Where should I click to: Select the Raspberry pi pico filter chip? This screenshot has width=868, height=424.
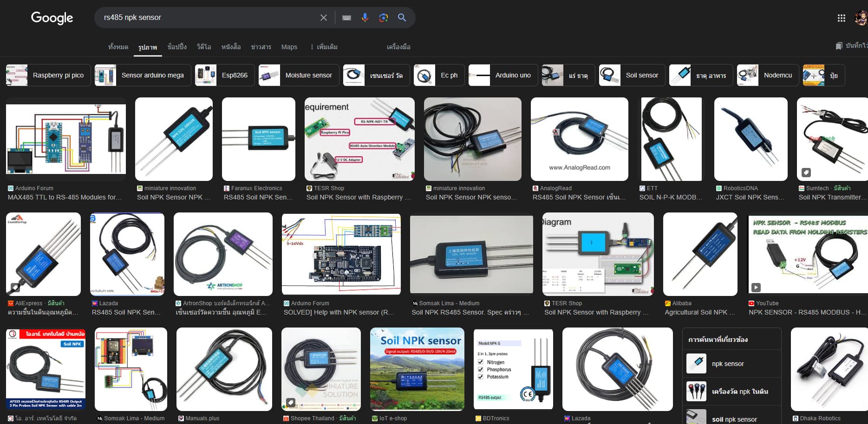[48, 75]
